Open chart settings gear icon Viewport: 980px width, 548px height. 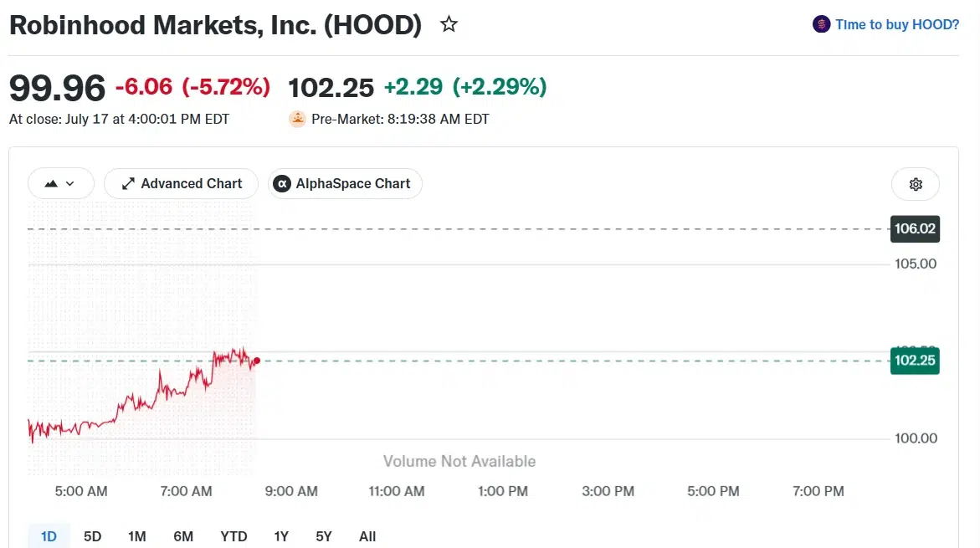916,184
